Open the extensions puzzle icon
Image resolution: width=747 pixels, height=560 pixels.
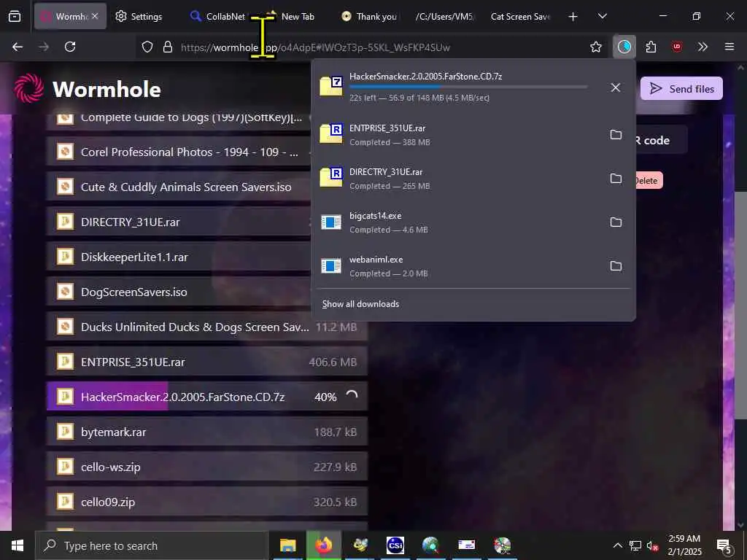click(651, 47)
